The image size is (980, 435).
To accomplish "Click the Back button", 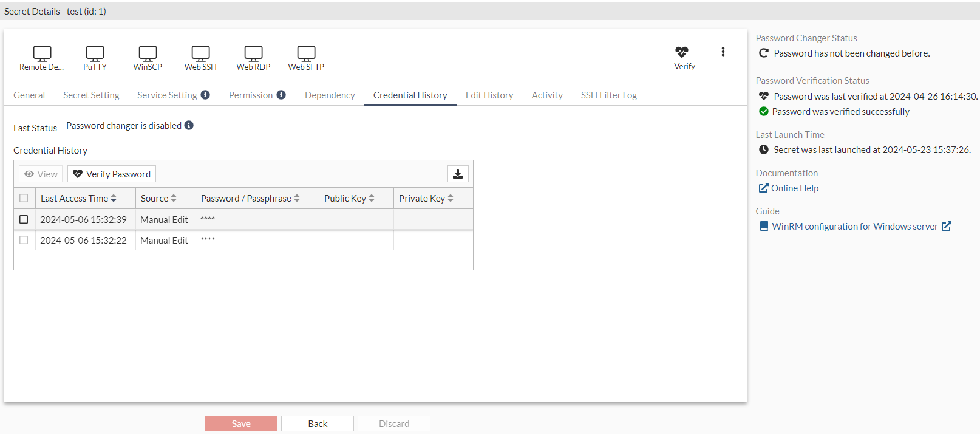I will tap(318, 423).
